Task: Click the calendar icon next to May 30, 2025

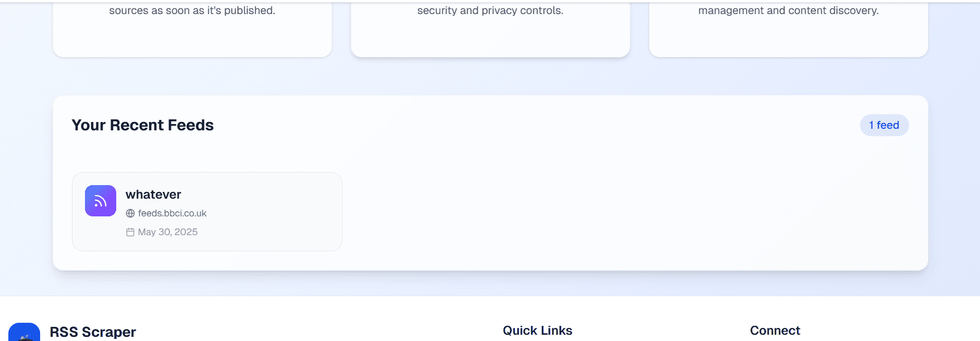Action: 130,232
